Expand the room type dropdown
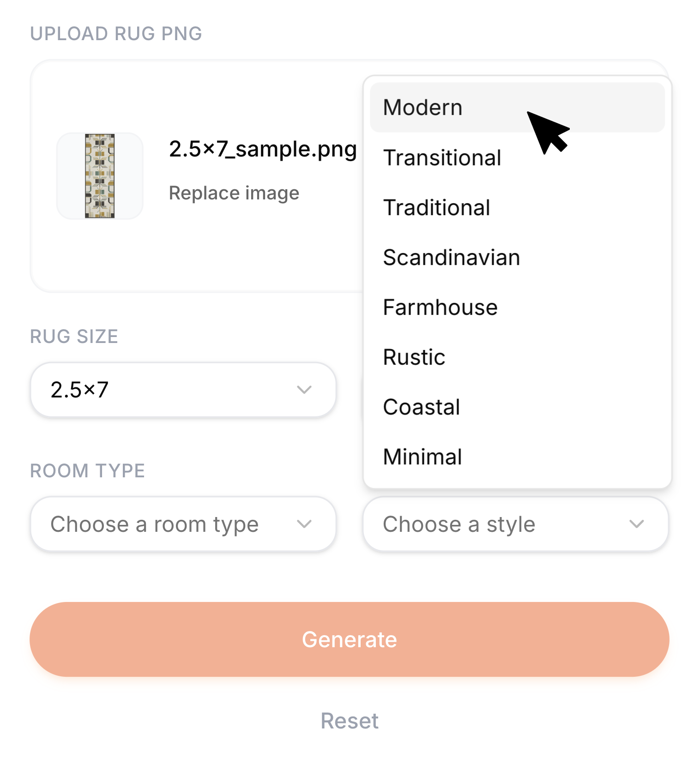700x770 pixels. coord(183,524)
